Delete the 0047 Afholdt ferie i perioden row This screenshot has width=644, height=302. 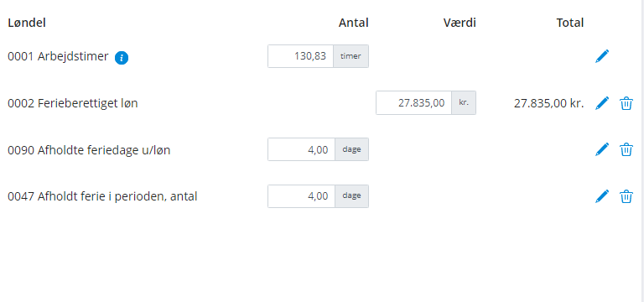click(x=626, y=196)
